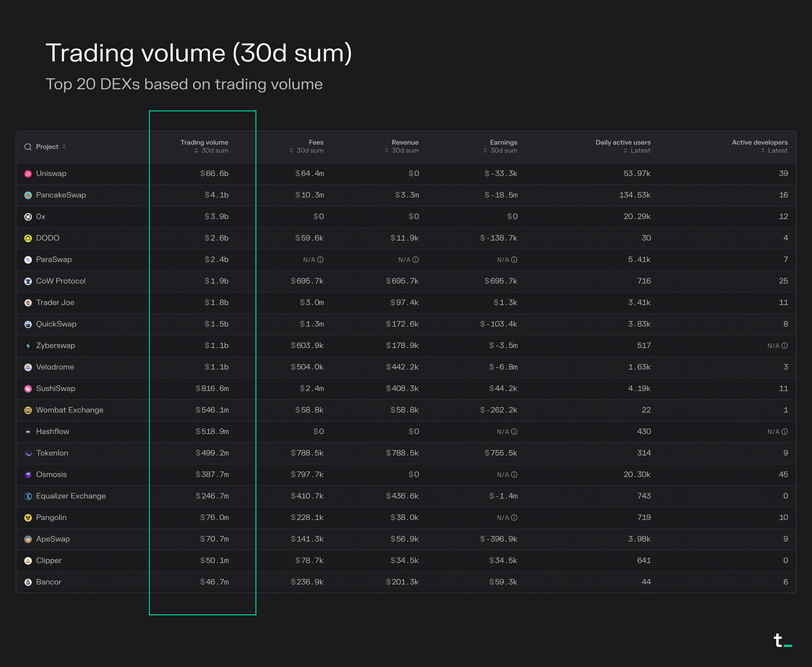Sort by Trading volume 30d sum header
Screen dimensions: 812x667
[x=204, y=146]
